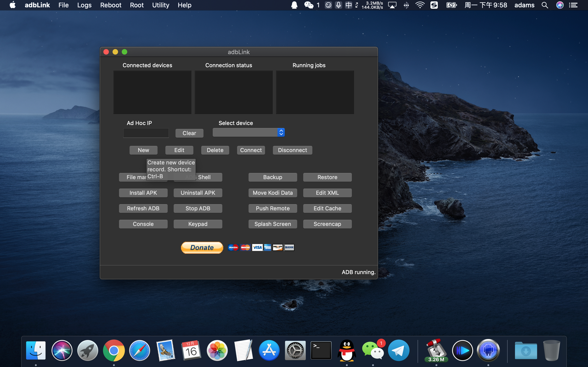Open the Utility menu
Viewport: 588px width, 367px height.
click(x=160, y=5)
